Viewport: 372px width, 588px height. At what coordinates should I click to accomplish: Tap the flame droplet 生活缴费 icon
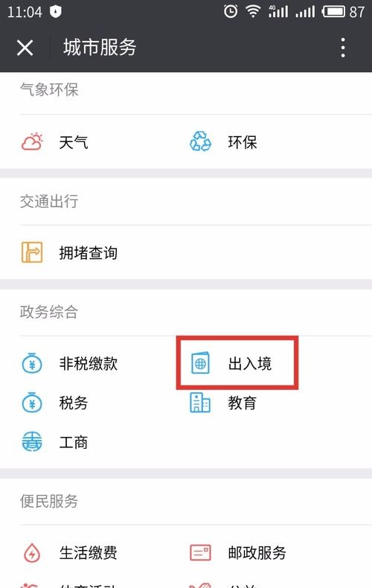[x=32, y=553]
